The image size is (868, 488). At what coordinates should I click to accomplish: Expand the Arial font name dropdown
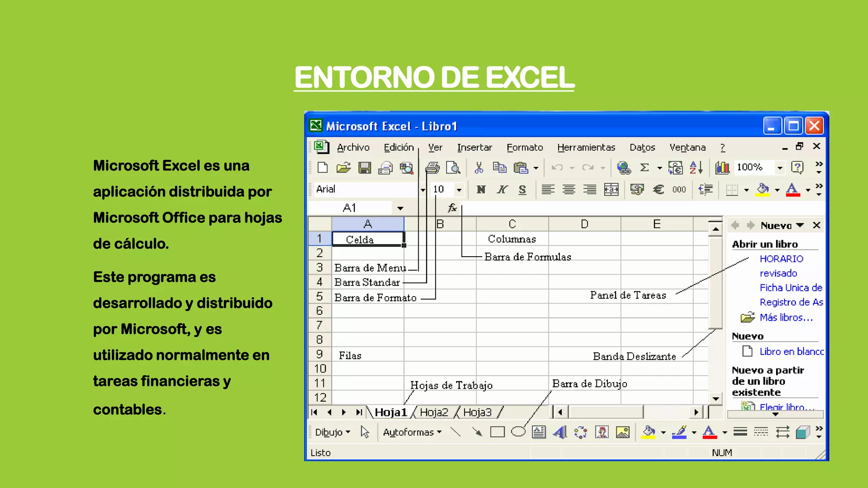pyautogui.click(x=423, y=190)
